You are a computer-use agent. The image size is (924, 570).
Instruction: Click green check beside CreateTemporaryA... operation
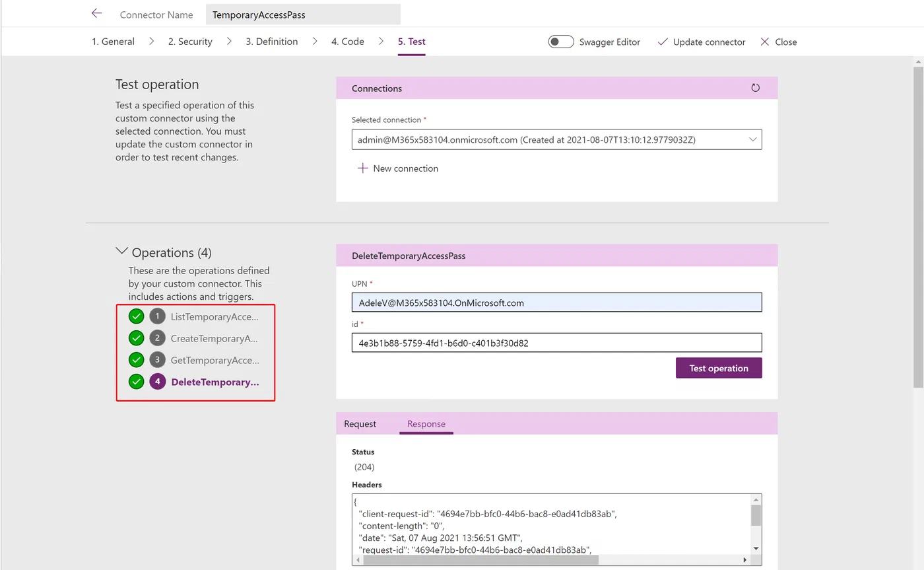[136, 338]
